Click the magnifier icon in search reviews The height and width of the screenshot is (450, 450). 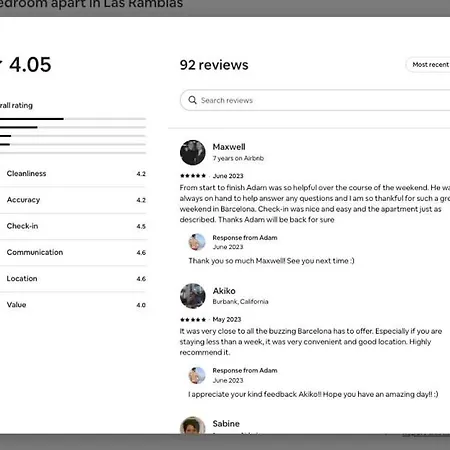pos(192,100)
